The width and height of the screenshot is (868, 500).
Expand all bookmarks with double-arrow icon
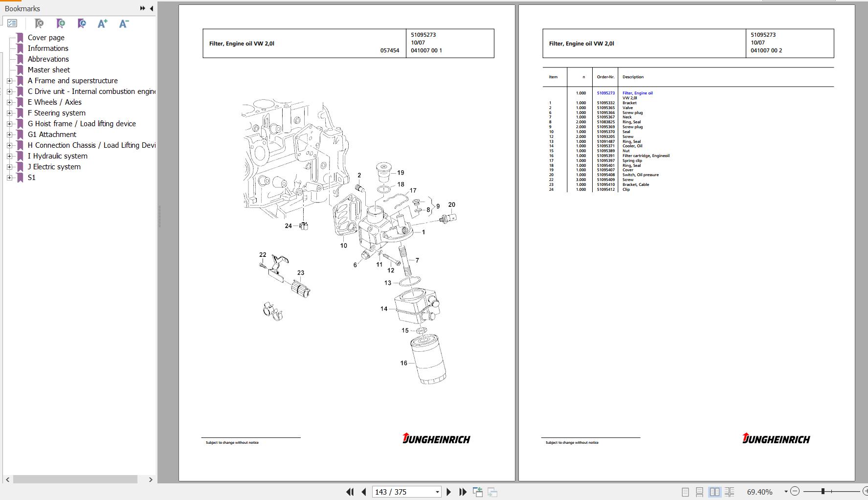point(142,8)
